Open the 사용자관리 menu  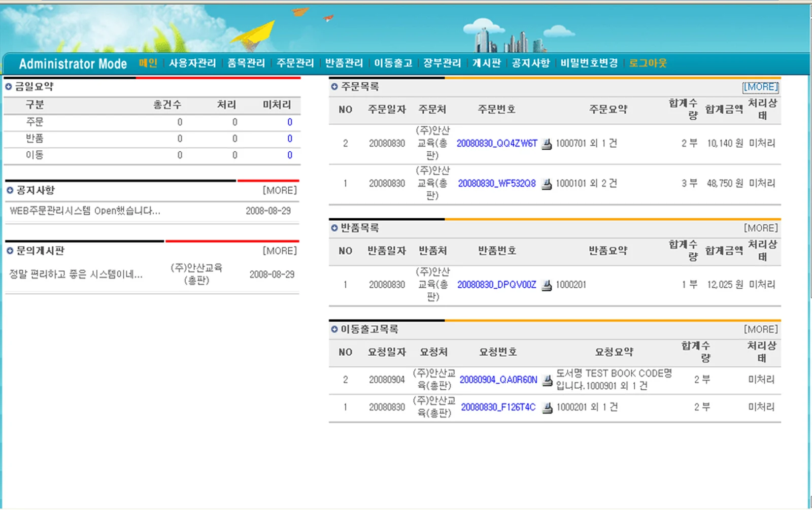click(x=192, y=63)
